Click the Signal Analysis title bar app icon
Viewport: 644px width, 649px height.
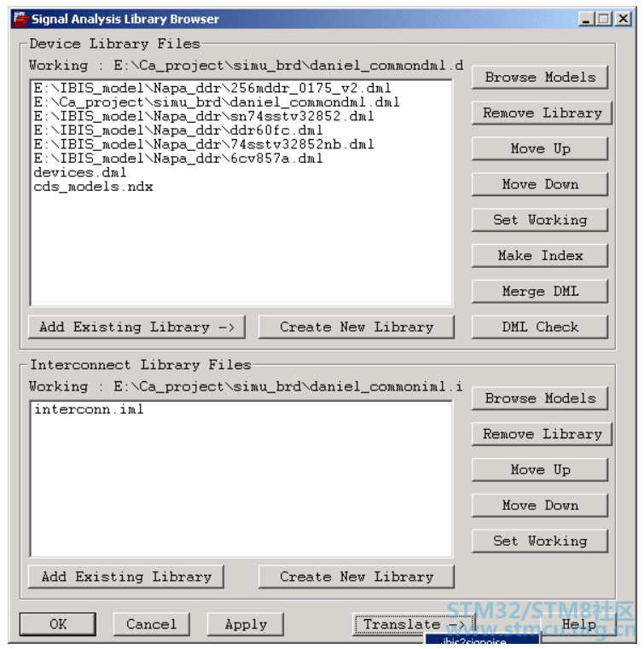[x=20, y=19]
